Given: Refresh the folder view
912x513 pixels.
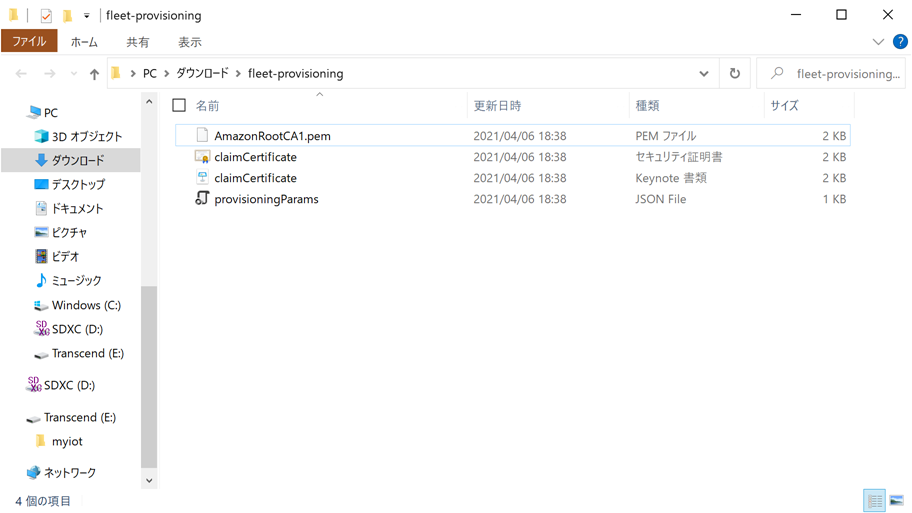Looking at the screenshot, I should (x=735, y=74).
